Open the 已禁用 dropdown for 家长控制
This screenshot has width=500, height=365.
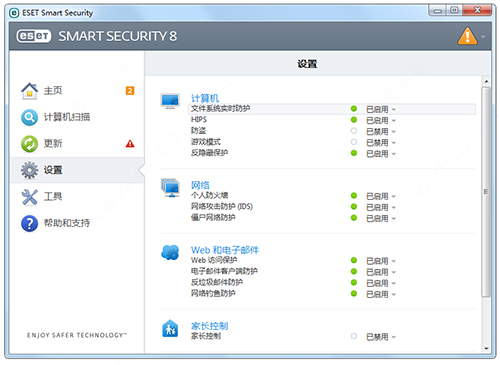pos(381,337)
